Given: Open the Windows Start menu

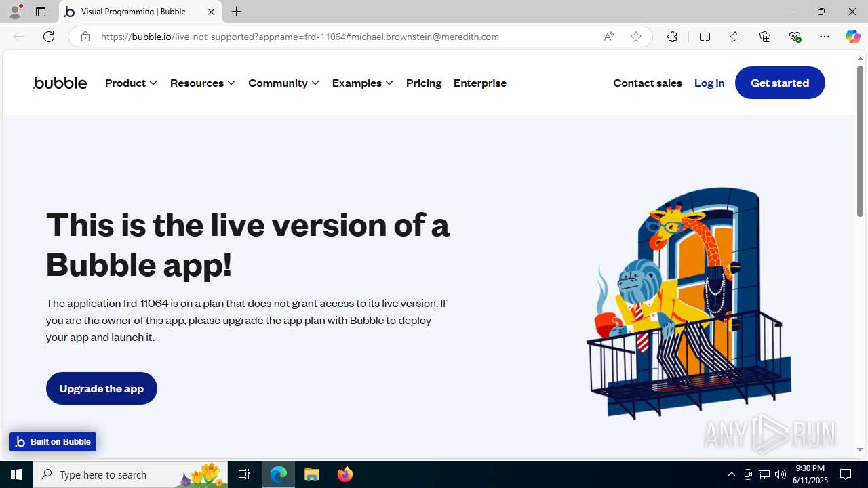Looking at the screenshot, I should (x=16, y=474).
